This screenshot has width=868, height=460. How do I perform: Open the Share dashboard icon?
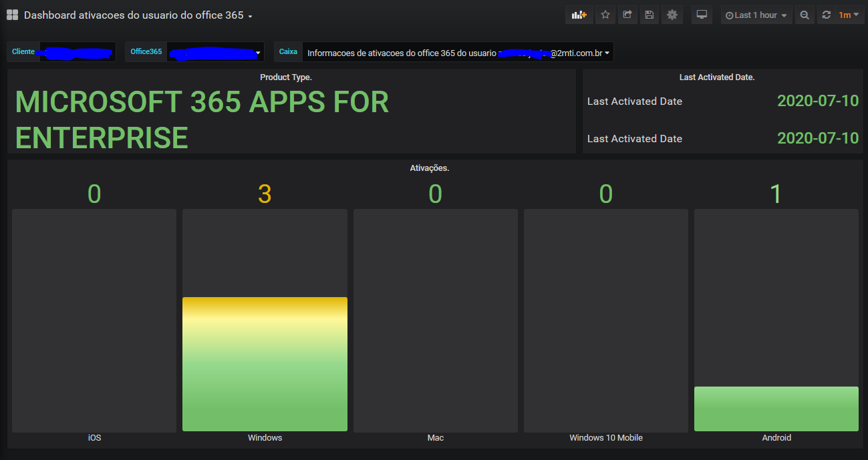point(627,15)
